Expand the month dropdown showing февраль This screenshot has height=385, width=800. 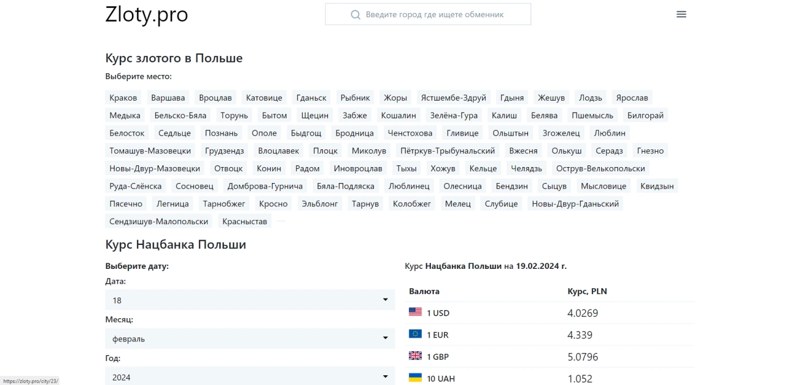point(250,339)
